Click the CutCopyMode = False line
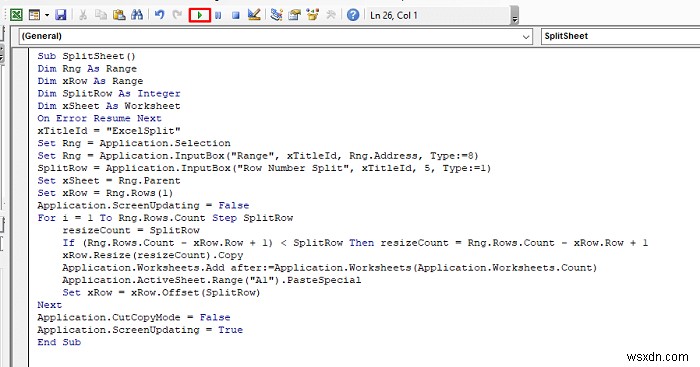This screenshot has width=700, height=367. 134,317
